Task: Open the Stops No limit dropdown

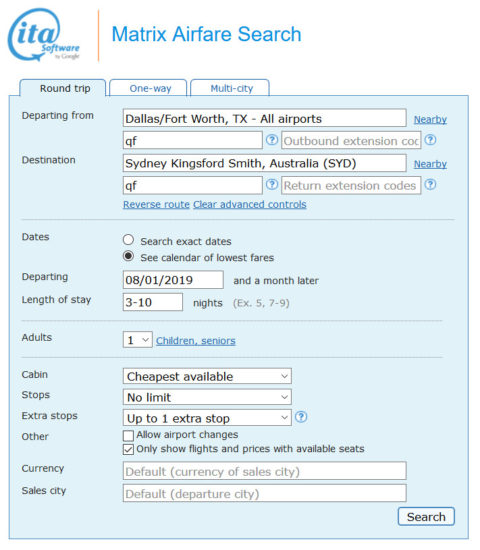Action: pos(207,397)
